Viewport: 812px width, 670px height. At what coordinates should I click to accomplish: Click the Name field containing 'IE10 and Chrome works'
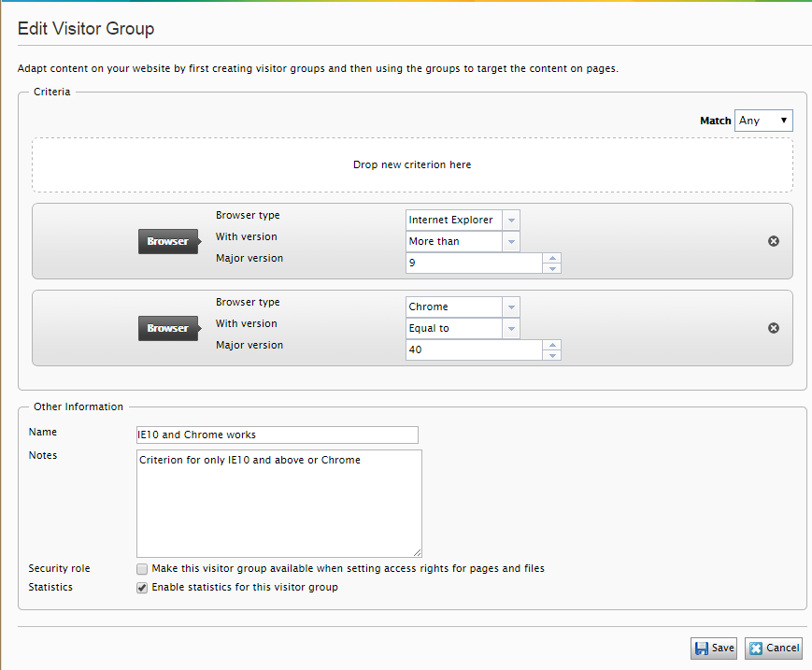(277, 435)
